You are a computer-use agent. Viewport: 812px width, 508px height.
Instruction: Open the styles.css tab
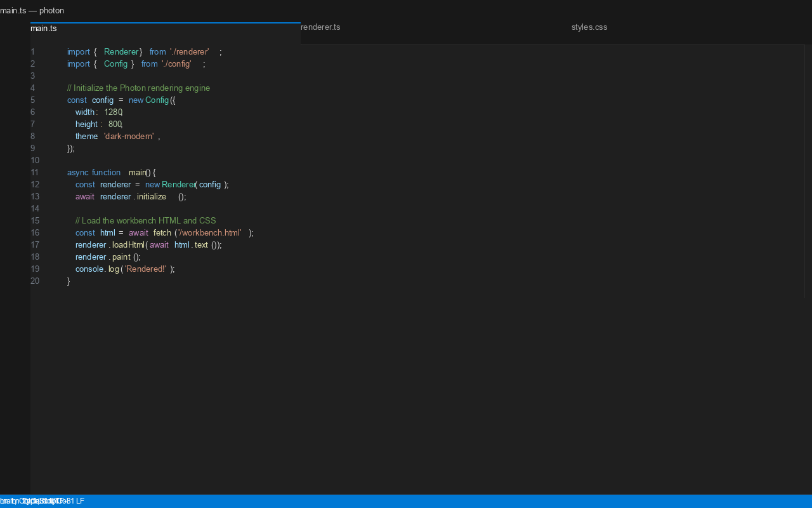(589, 27)
